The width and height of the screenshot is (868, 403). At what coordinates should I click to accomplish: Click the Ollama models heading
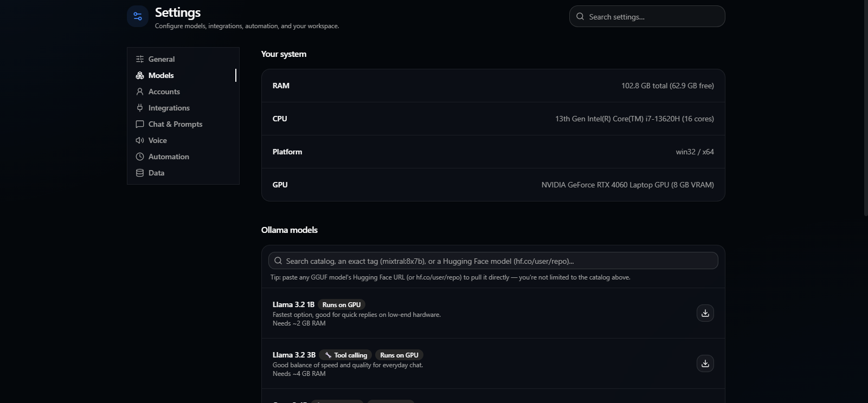(x=290, y=230)
